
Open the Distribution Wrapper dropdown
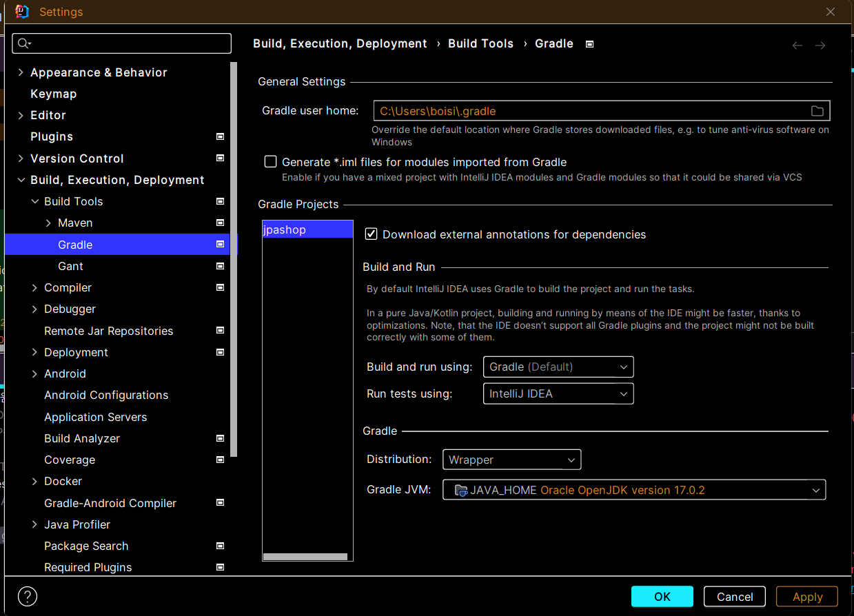tap(511, 460)
